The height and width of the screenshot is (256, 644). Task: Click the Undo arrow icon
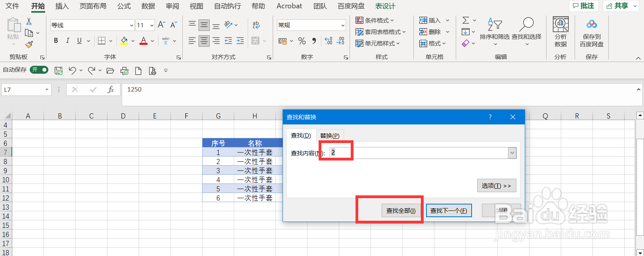click(72, 71)
